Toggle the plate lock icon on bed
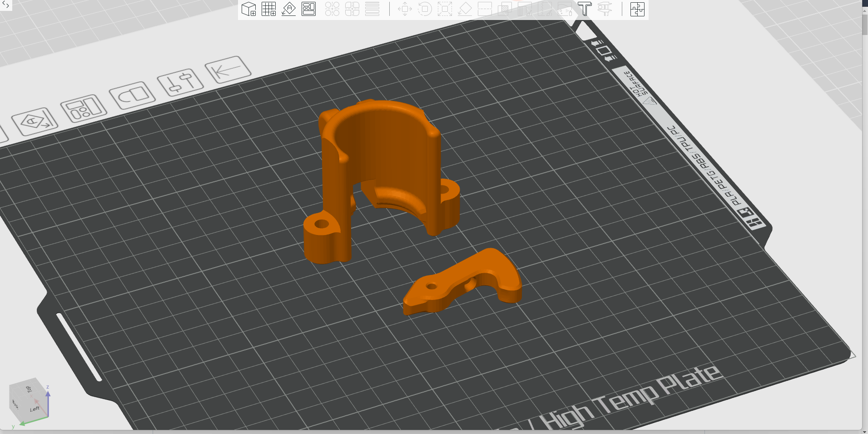This screenshot has height=434, width=868. point(132,95)
